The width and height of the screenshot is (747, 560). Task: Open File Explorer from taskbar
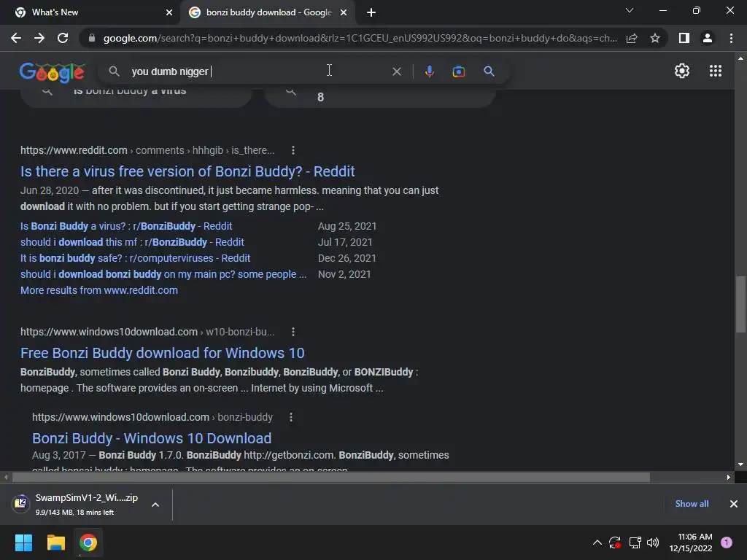click(x=55, y=542)
